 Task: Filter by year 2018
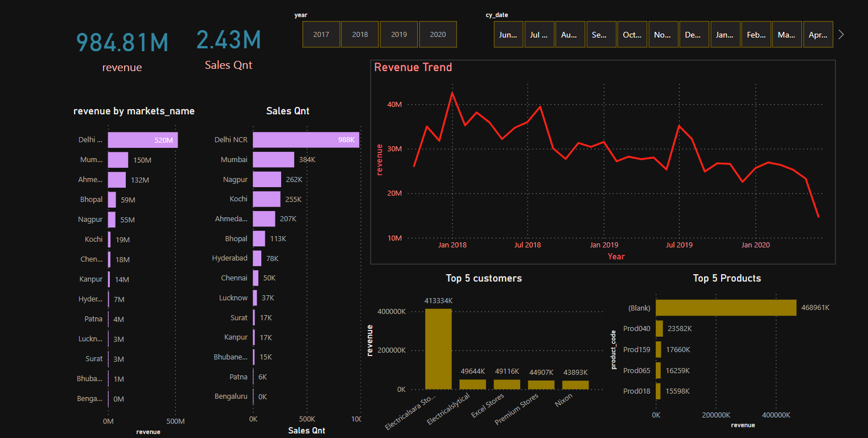tap(360, 35)
